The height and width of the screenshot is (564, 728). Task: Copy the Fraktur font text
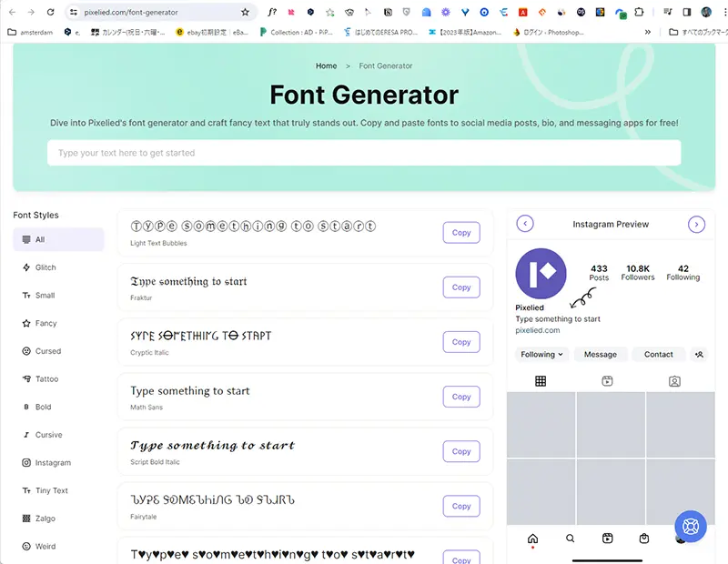coord(461,287)
